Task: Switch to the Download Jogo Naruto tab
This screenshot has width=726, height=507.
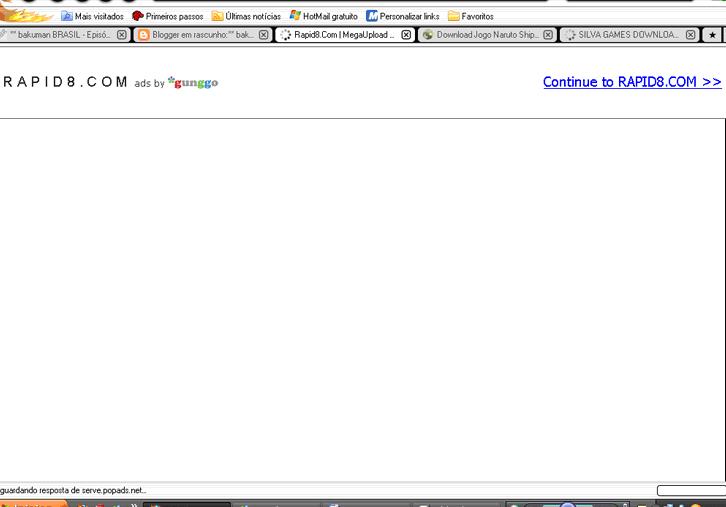Action: [487, 35]
